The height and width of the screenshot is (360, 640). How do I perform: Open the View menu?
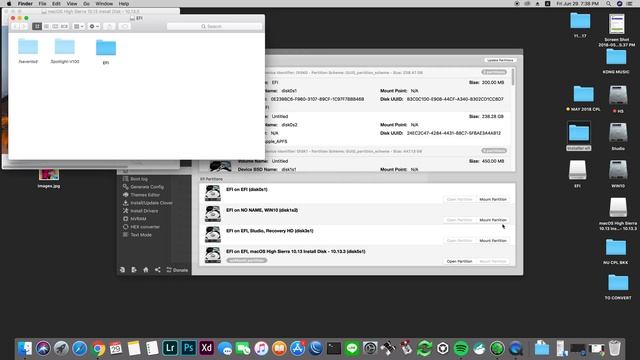[x=72, y=4]
